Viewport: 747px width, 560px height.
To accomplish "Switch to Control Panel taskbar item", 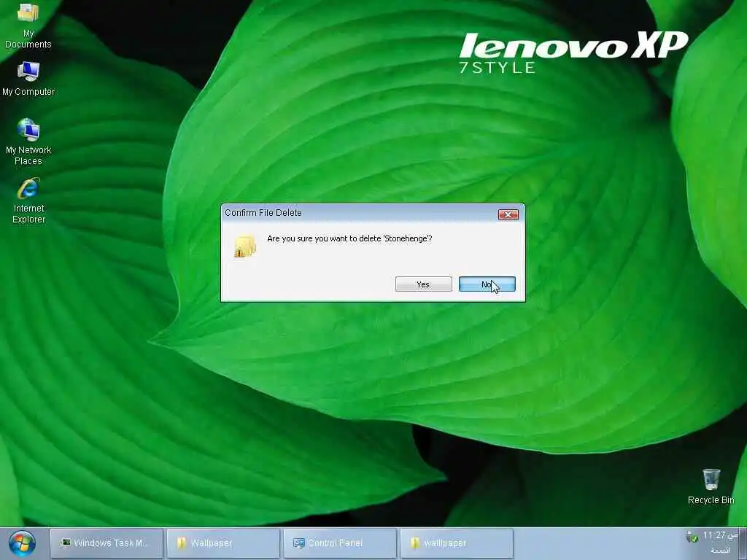I will tap(340, 542).
